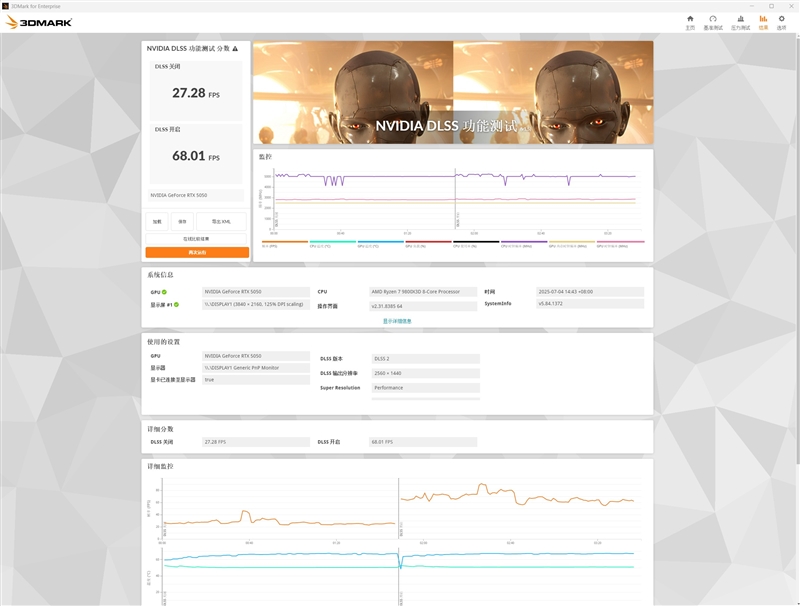Screen dimensions: 800x606
Task: Click the 使用的设置 section heading
Action: tap(163, 342)
